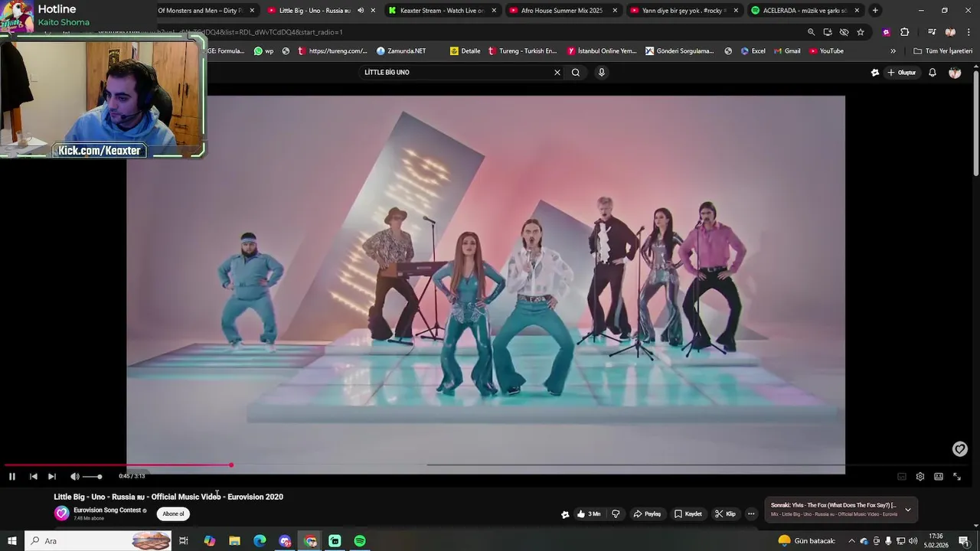Skip to previous video in player
The height and width of the screenshot is (551, 980).
[33, 476]
